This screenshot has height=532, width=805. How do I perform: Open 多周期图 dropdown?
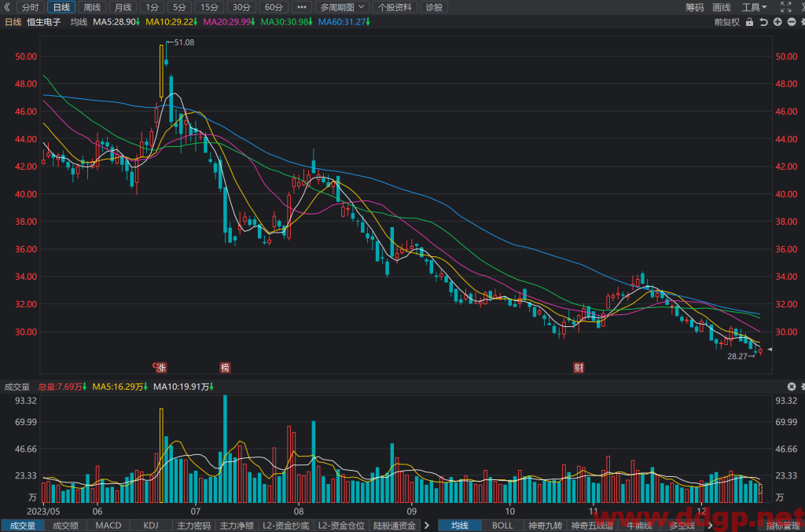(x=342, y=7)
